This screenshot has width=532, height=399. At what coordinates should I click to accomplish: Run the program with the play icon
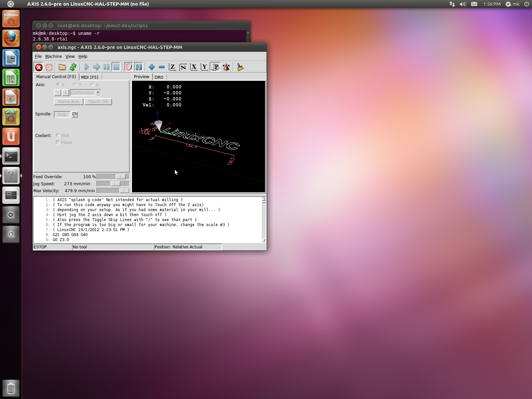86,67
